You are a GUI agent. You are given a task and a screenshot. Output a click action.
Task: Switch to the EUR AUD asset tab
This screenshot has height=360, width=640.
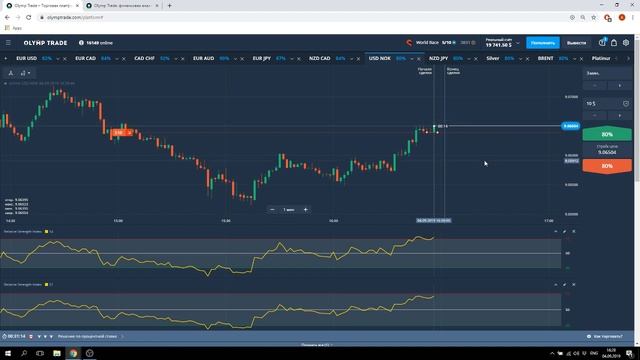(203, 58)
